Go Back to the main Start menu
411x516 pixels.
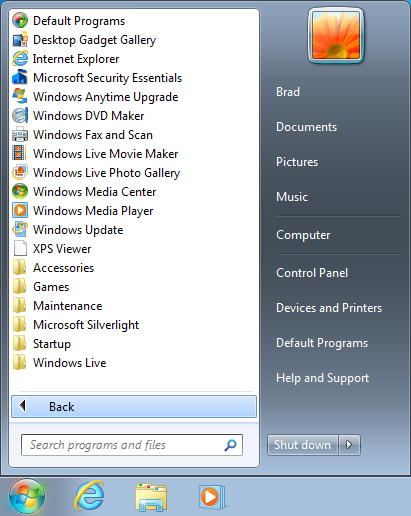[x=134, y=407]
